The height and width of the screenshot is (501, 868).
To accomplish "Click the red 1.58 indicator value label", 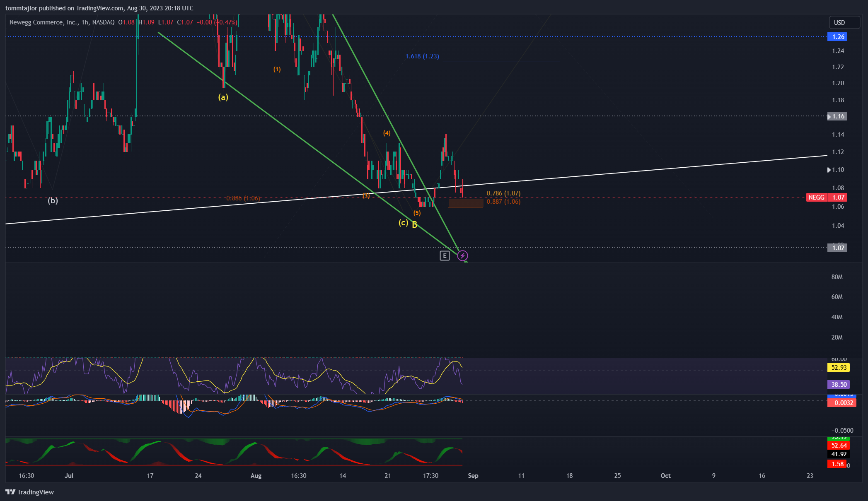I will tap(837, 464).
